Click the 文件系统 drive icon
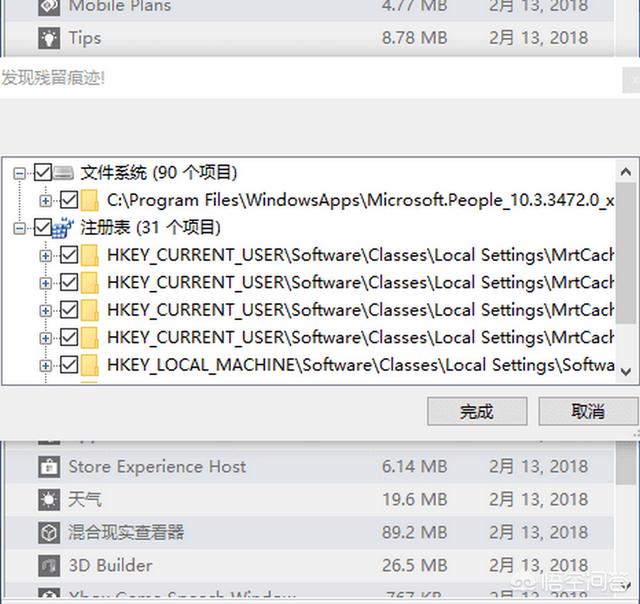640x604 pixels. coord(64,173)
